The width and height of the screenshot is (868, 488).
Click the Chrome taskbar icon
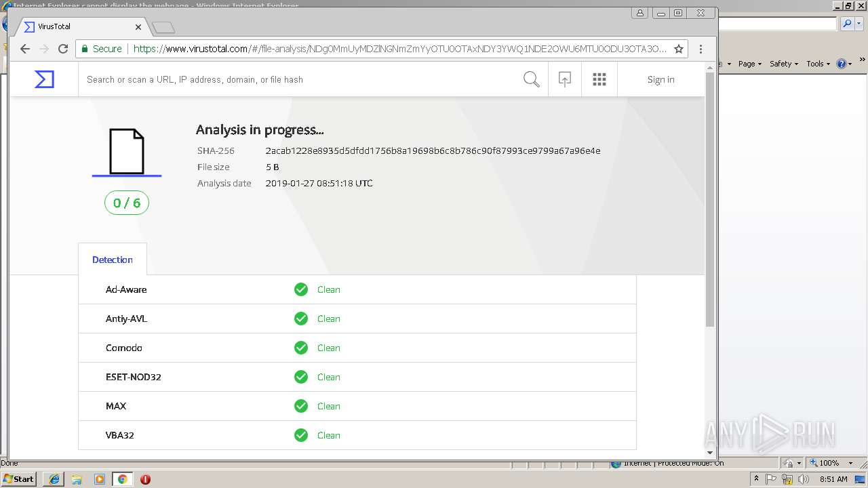click(x=122, y=479)
